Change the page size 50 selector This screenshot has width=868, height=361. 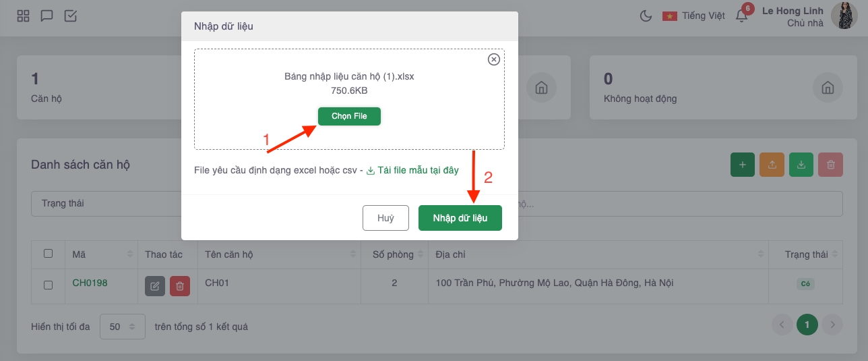(x=123, y=327)
